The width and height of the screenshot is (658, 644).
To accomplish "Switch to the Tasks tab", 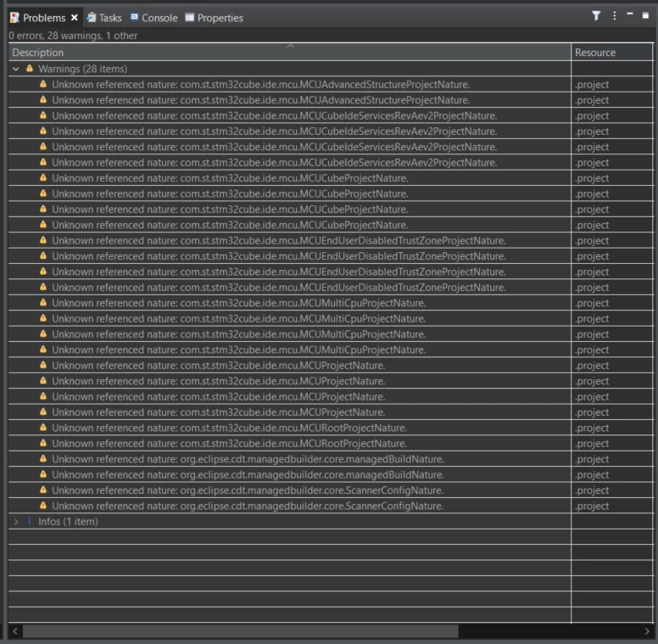I will pos(104,18).
